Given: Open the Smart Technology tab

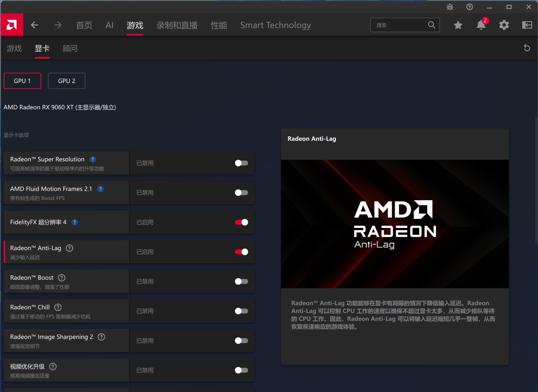Looking at the screenshot, I should pyautogui.click(x=276, y=25).
